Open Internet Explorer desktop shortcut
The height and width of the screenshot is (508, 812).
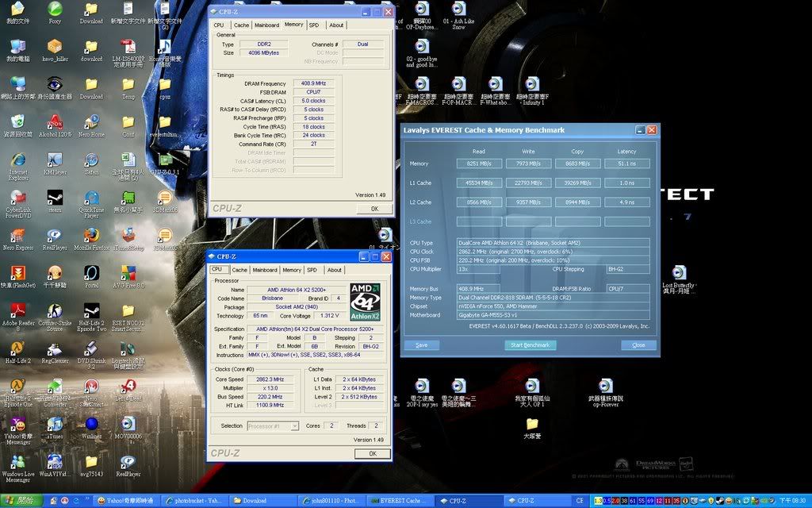tap(18, 167)
